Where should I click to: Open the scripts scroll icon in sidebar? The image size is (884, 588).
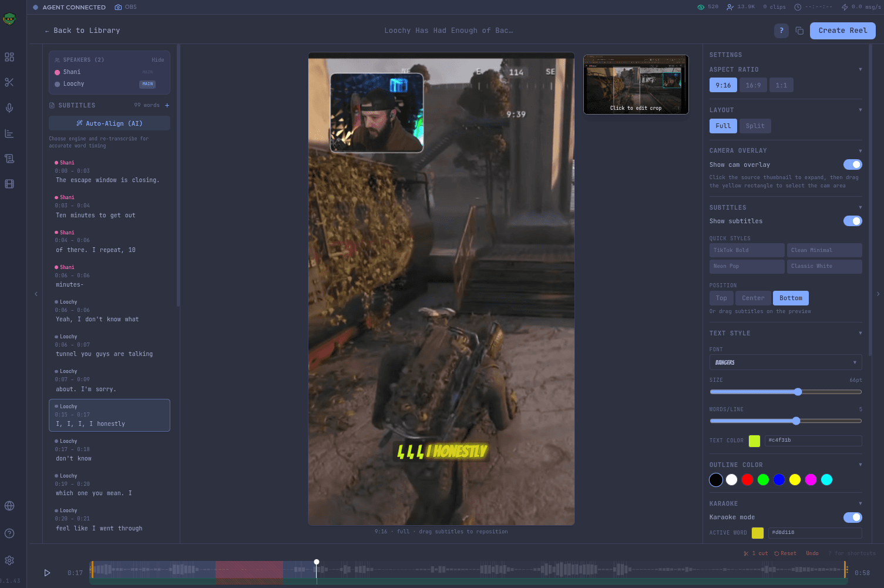(9, 159)
